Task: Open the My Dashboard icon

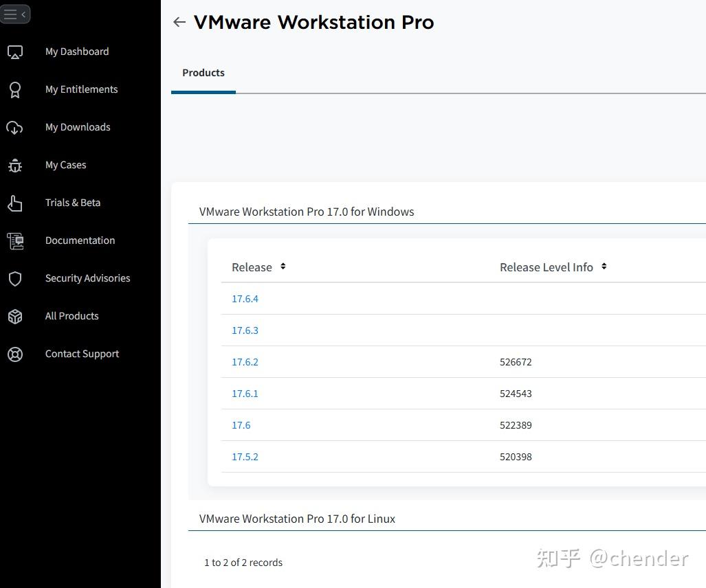Action: 16,51
